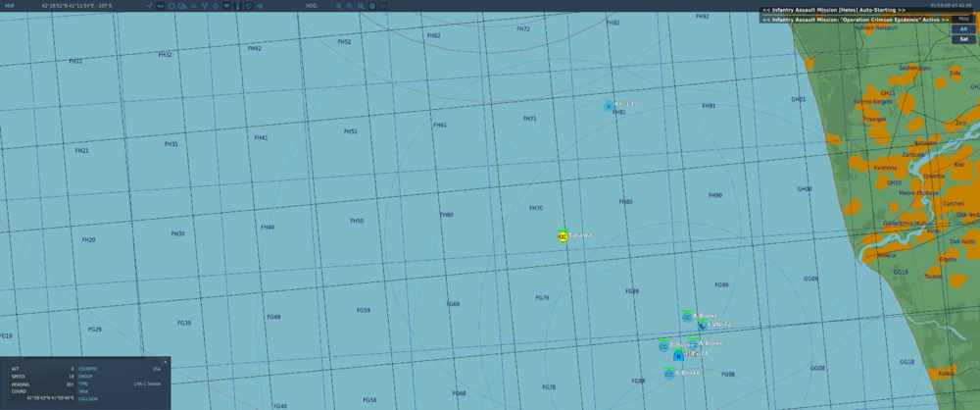The image size is (980, 410).
Task: Click the COUNTRY field label
Action: coord(87,370)
